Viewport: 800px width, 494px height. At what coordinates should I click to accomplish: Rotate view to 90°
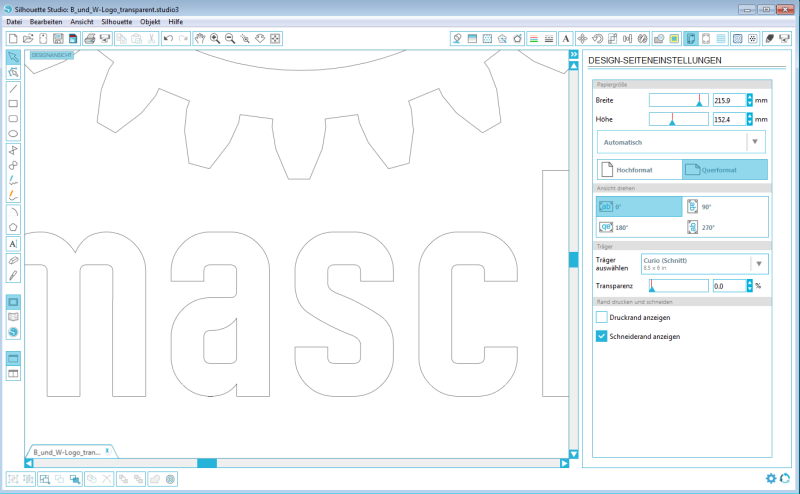point(725,207)
